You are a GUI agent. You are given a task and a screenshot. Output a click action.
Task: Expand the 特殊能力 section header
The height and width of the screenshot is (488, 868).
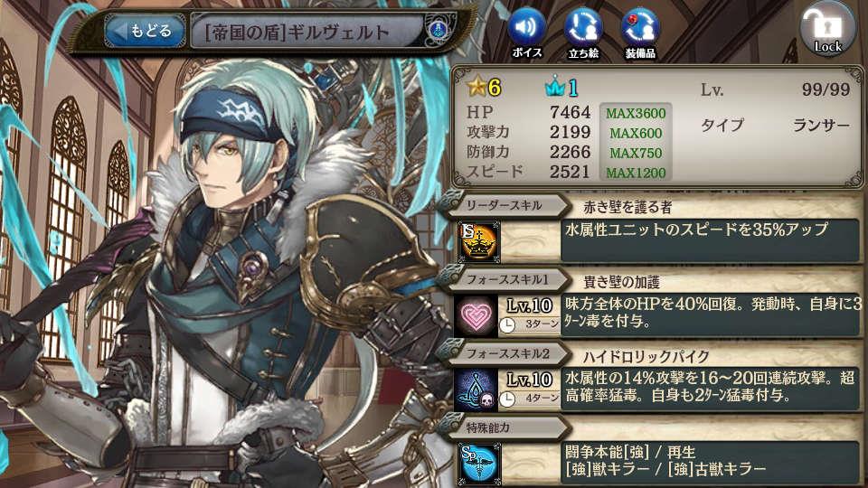504,427
